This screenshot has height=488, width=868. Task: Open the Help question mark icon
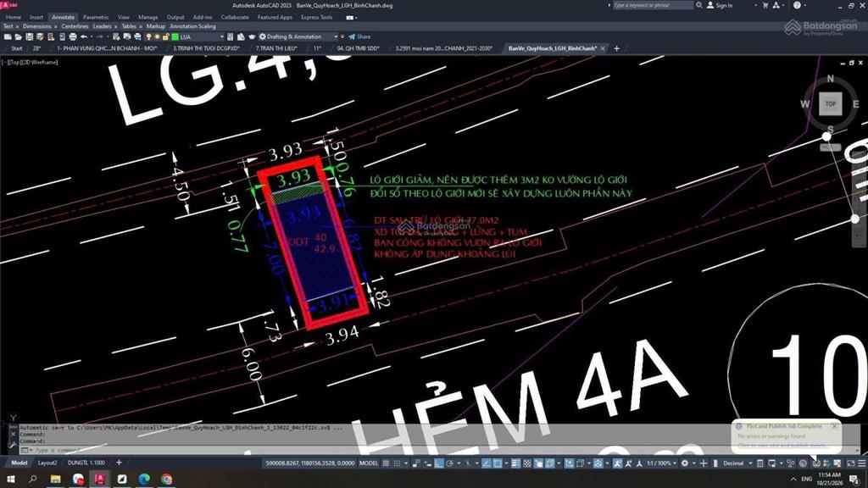(x=797, y=6)
